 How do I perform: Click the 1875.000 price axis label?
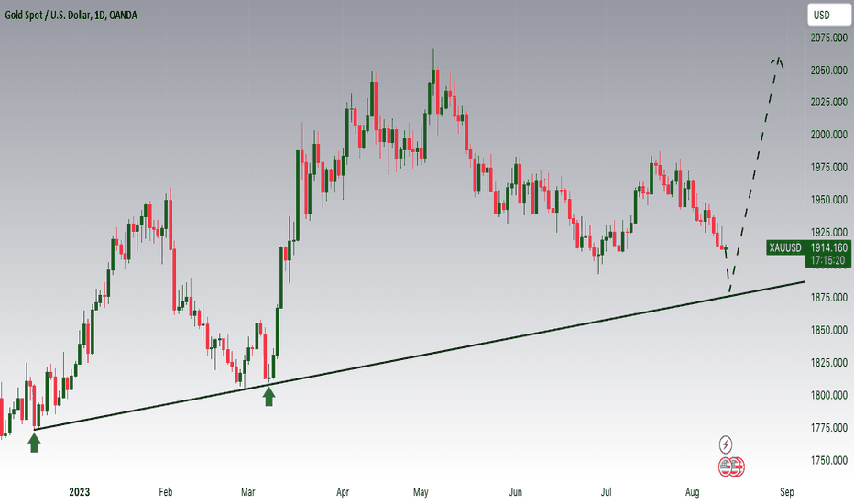coord(828,298)
